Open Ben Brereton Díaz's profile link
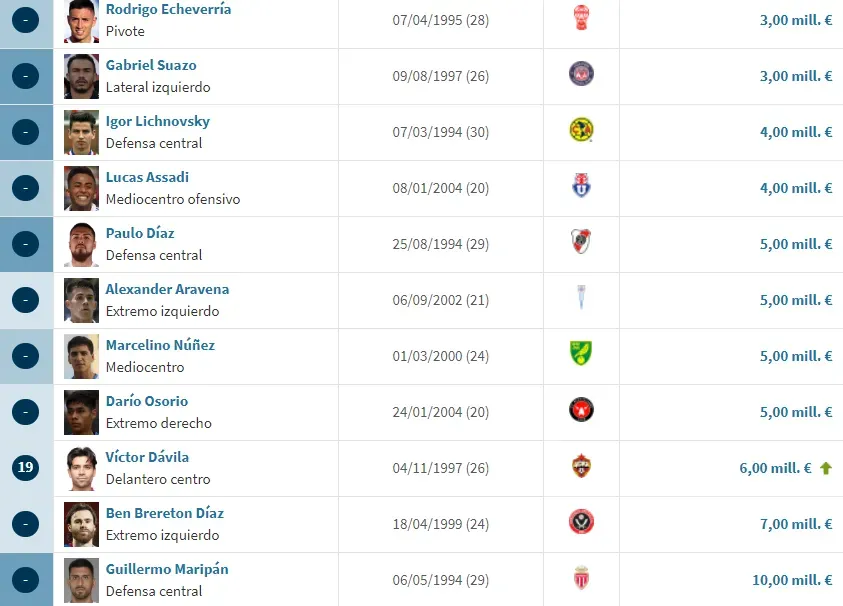Image resolution: width=843 pixels, height=606 pixels. click(164, 513)
